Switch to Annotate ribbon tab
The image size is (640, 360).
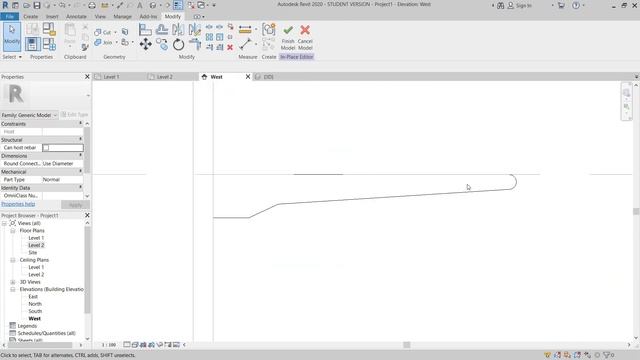(x=76, y=16)
